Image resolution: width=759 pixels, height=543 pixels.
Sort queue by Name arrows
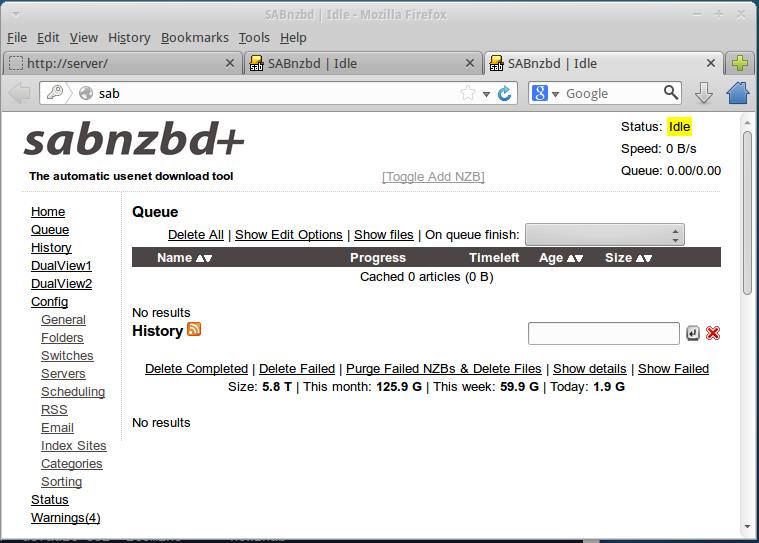[204, 258]
